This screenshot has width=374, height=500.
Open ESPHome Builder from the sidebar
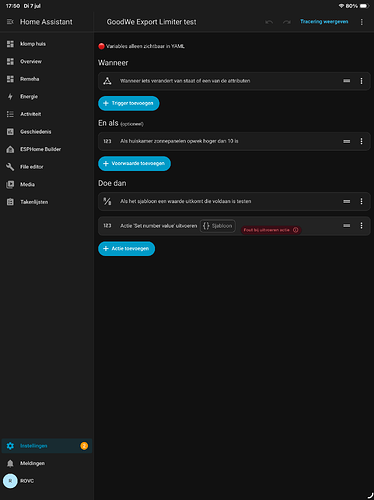click(47, 149)
